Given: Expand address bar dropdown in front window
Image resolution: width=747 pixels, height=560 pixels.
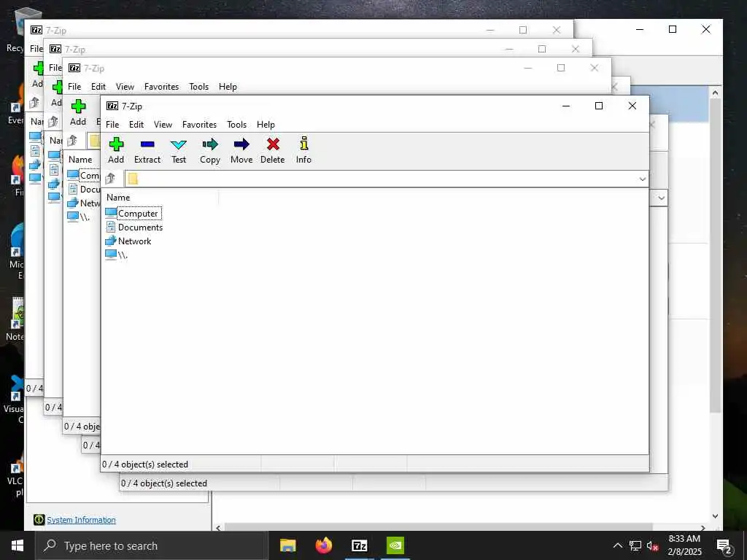Looking at the screenshot, I should pyautogui.click(x=642, y=179).
